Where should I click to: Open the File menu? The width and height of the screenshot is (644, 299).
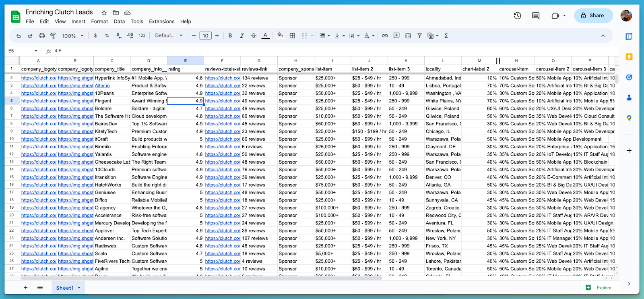pyautogui.click(x=30, y=21)
